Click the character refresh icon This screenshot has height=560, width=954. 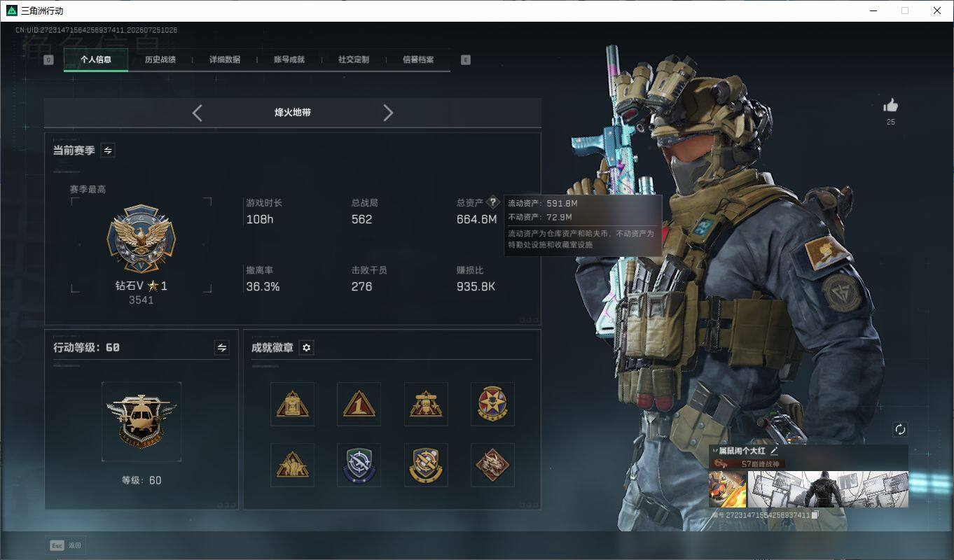(901, 429)
